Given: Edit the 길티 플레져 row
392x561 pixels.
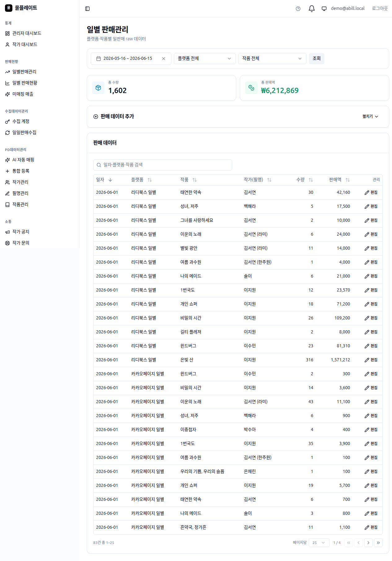Looking at the screenshot, I should point(371,332).
